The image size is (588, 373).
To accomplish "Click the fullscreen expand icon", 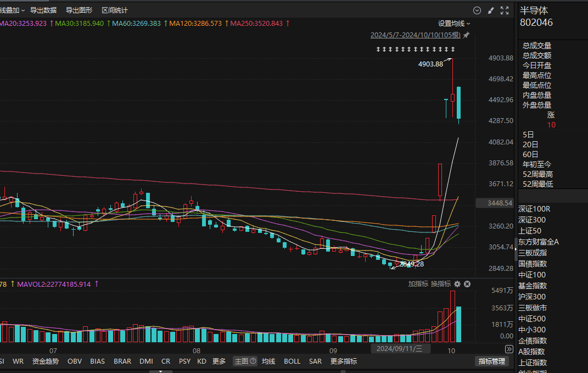I will click(505, 10).
